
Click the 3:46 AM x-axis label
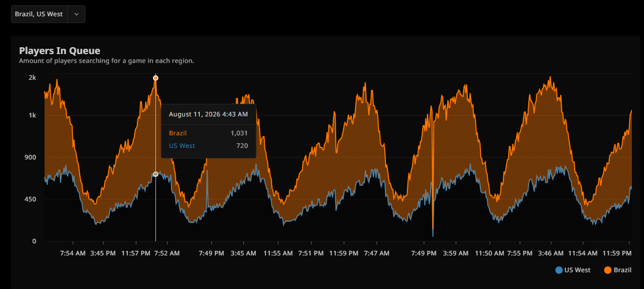551,253
